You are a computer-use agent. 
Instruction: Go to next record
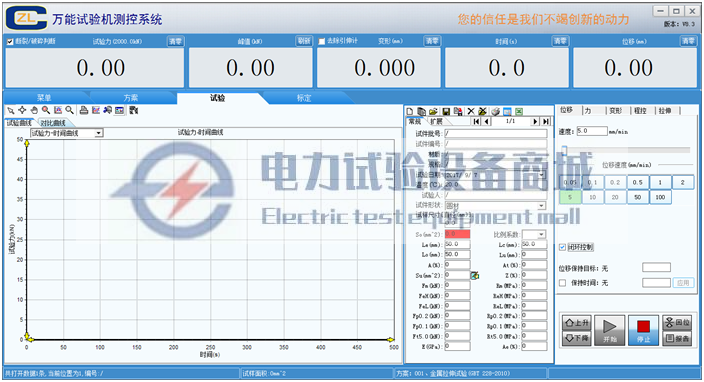[535, 122]
